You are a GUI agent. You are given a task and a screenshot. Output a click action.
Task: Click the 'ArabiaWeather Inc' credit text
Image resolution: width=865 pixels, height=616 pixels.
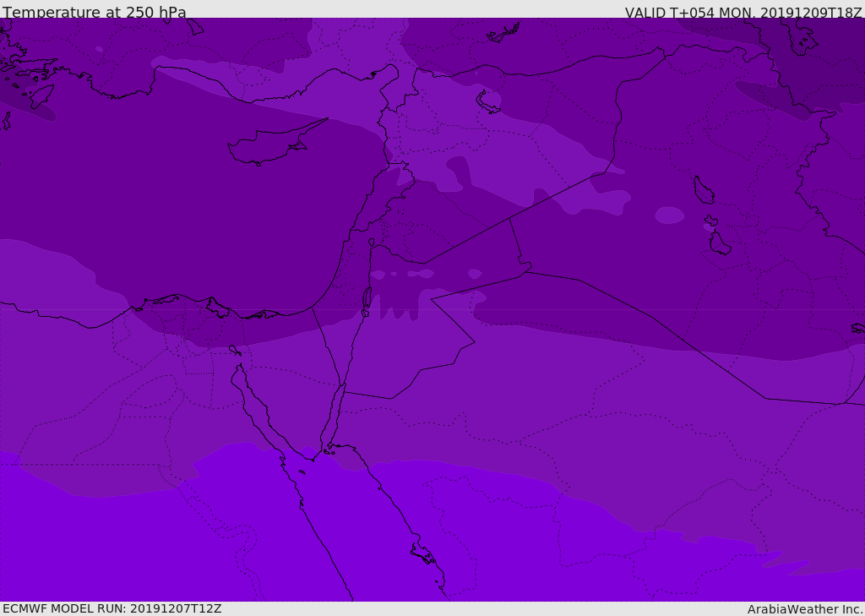coord(804,609)
